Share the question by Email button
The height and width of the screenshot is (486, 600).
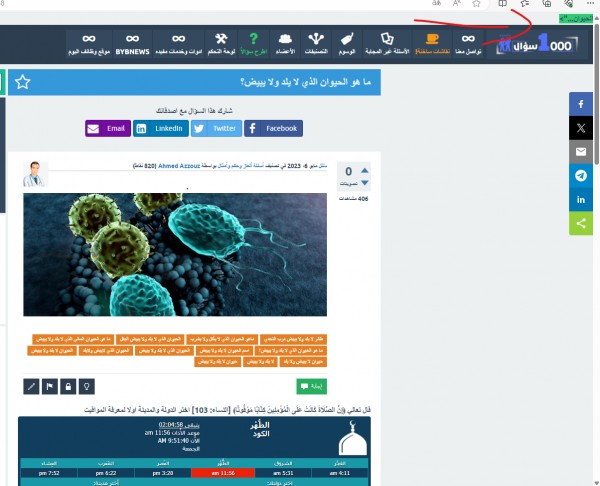click(x=107, y=128)
